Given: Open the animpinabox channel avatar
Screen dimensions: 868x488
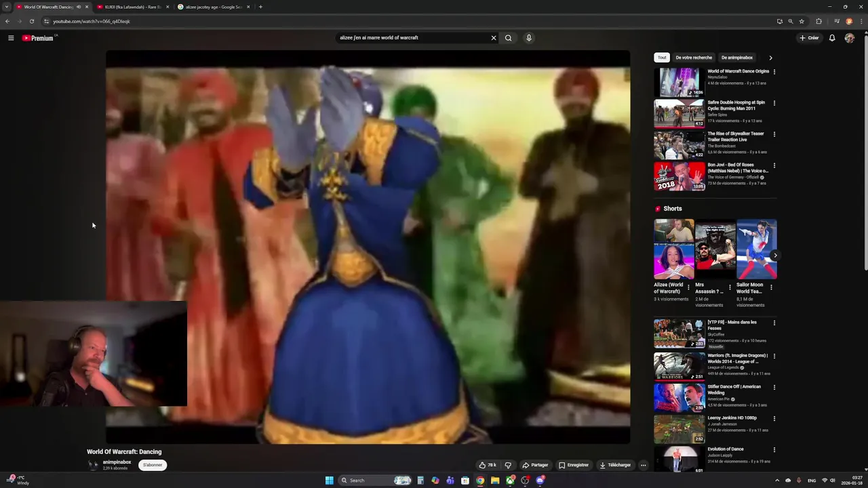Looking at the screenshot, I should [93, 465].
